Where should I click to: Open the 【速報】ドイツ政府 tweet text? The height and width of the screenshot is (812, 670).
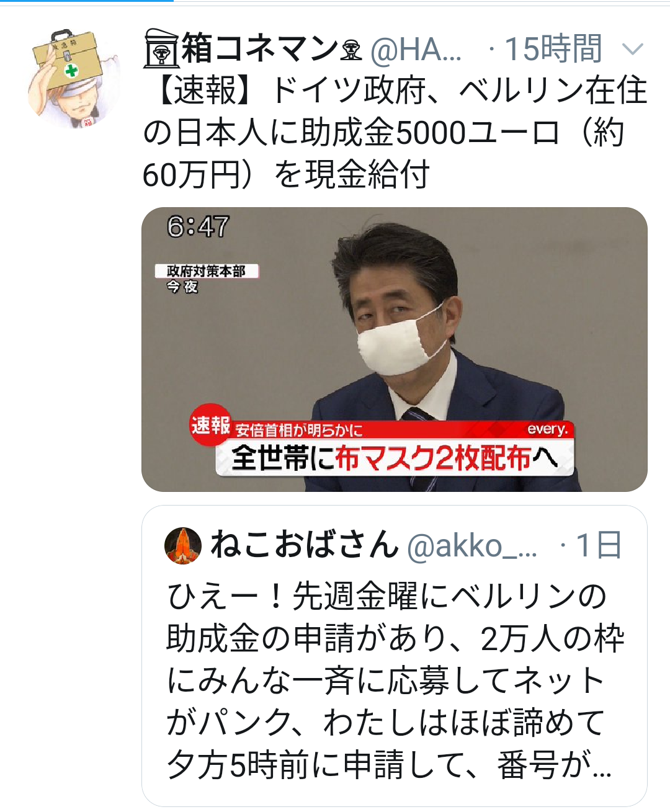(x=395, y=132)
